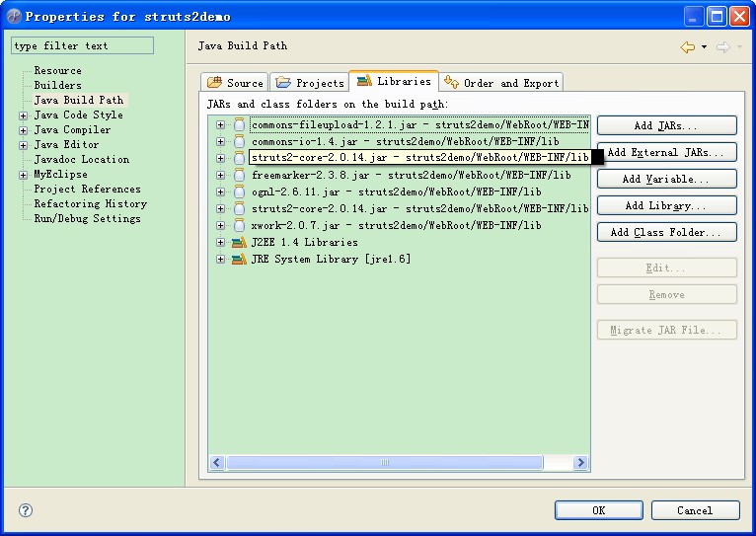Click the Add Library button
This screenshot has width=756, height=536.
tap(667, 205)
